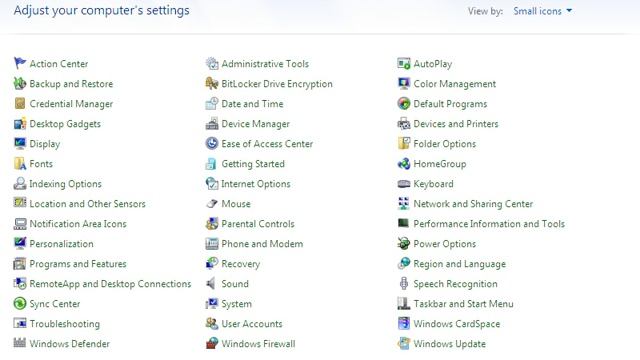Open the System link
This screenshot has height=360, width=640.
click(x=237, y=304)
